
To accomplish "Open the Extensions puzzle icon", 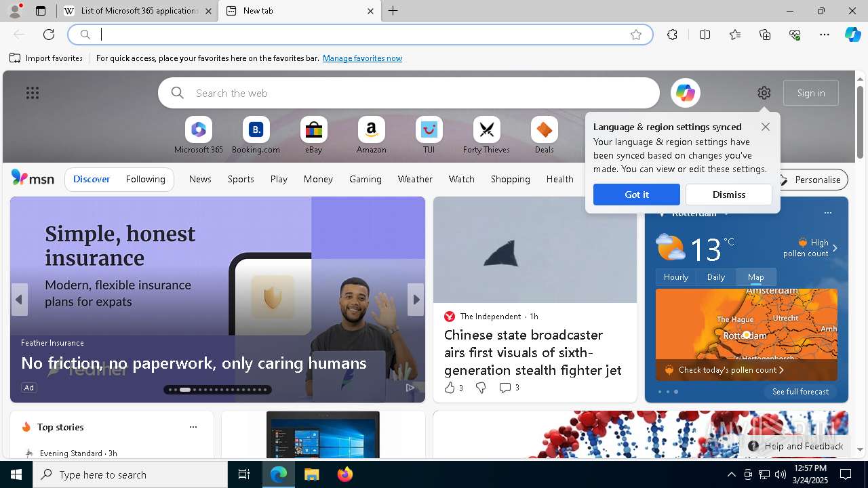I will tap(672, 35).
